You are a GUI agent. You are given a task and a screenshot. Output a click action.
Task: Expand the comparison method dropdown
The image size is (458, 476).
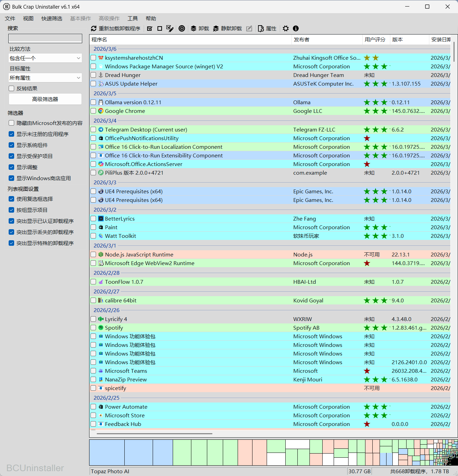point(45,58)
